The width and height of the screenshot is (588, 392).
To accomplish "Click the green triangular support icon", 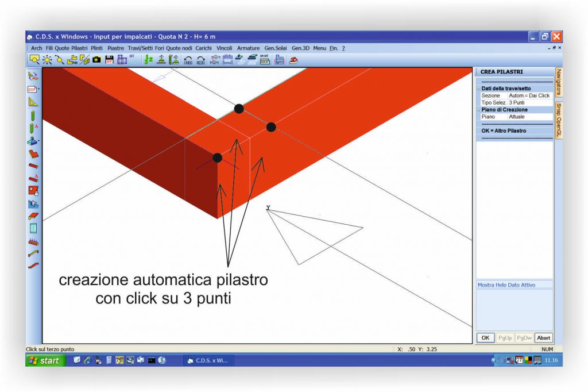I will point(161,59).
